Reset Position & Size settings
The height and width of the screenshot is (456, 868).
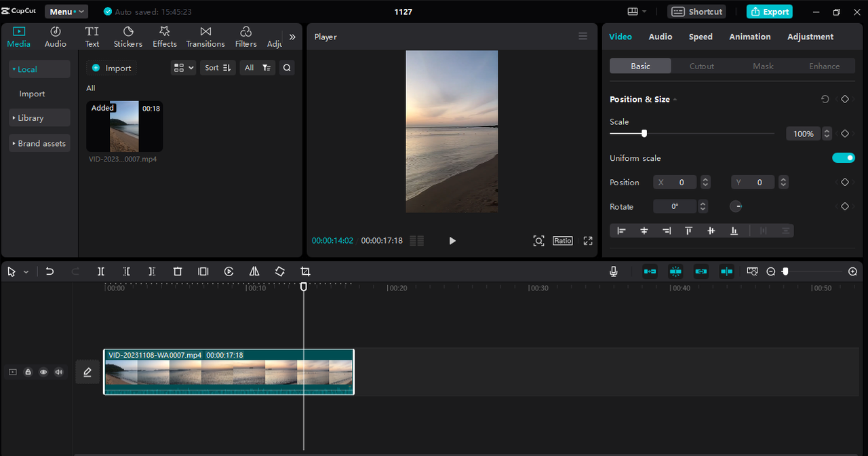coord(825,99)
